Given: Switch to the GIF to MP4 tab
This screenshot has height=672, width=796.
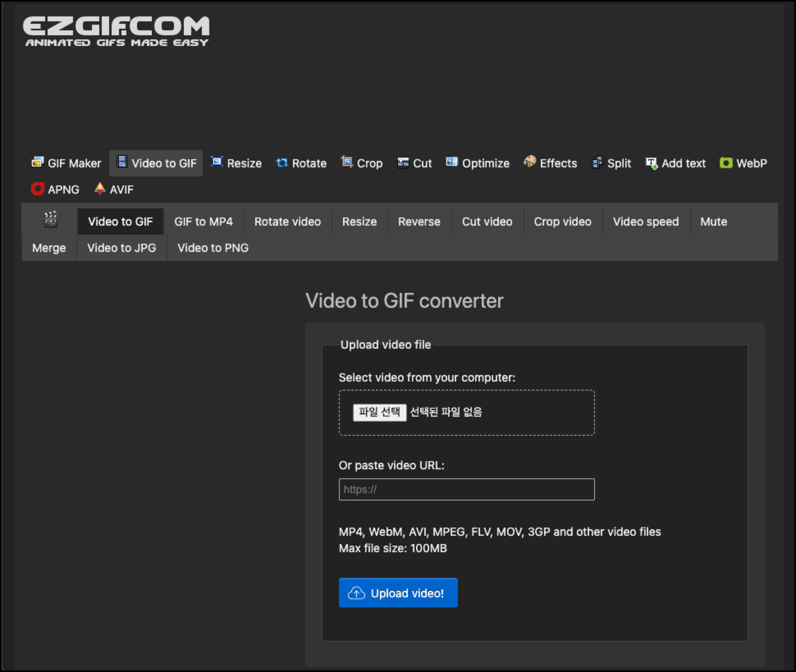Looking at the screenshot, I should click(x=203, y=222).
